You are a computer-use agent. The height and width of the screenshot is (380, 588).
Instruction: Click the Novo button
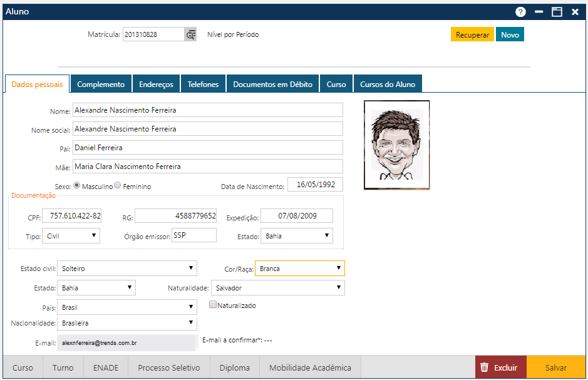click(510, 35)
